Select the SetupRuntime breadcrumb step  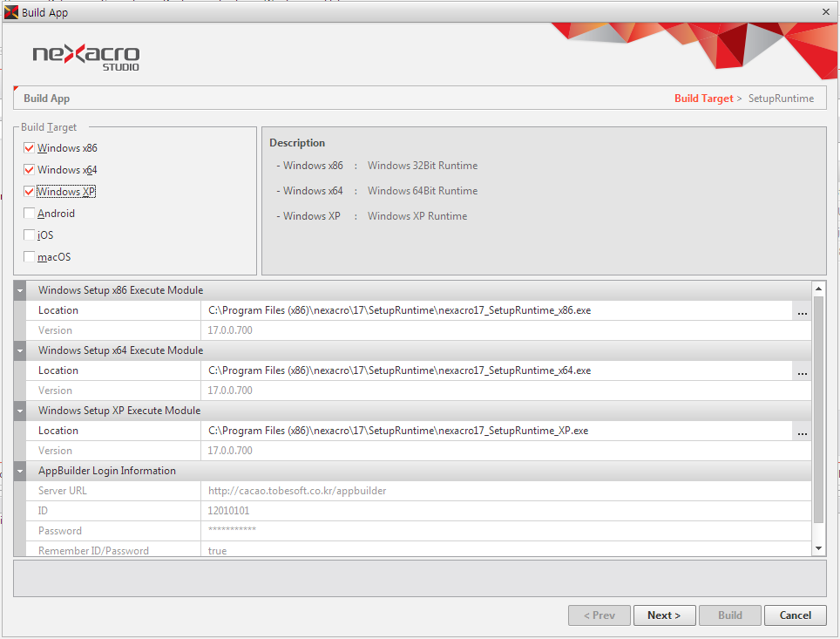(x=781, y=99)
